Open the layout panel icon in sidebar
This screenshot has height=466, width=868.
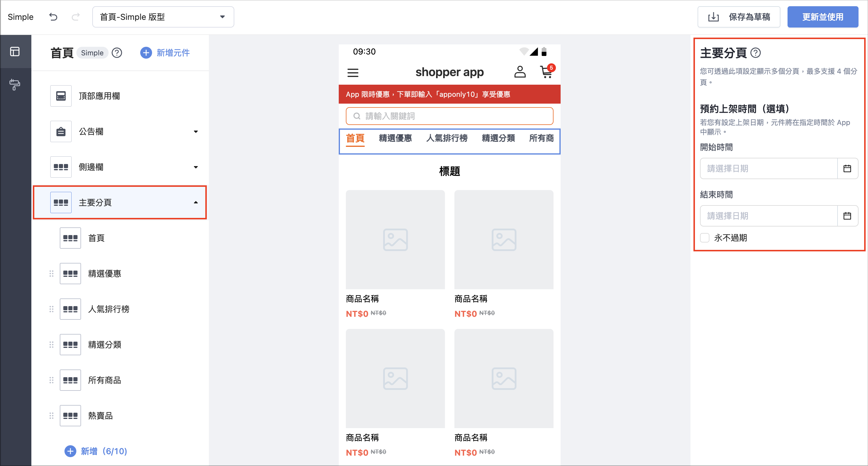point(15,51)
